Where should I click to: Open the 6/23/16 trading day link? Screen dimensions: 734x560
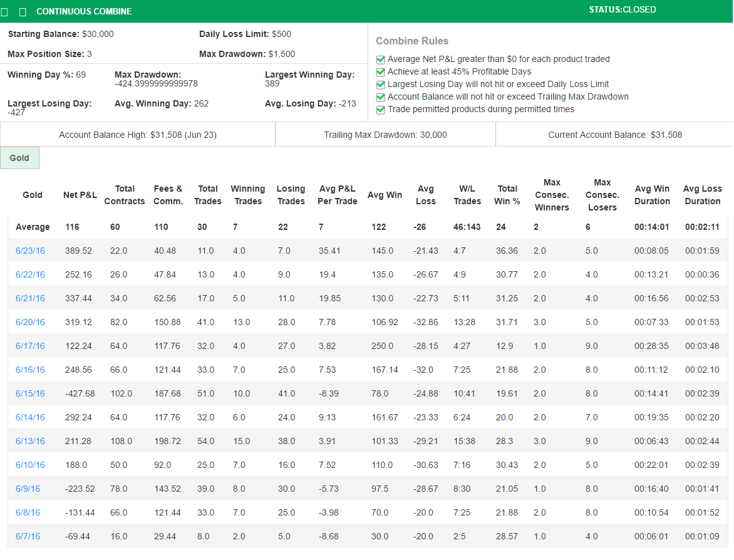[x=30, y=251]
